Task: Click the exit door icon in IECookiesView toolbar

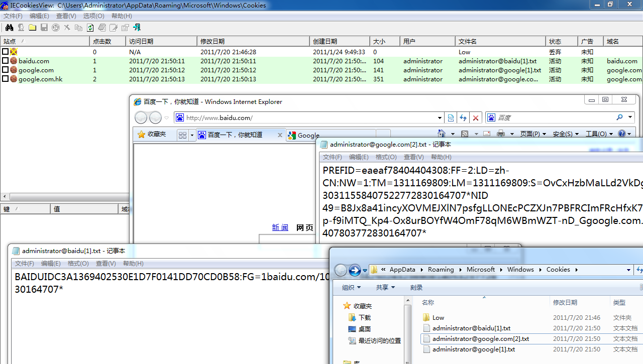Action: click(x=137, y=28)
